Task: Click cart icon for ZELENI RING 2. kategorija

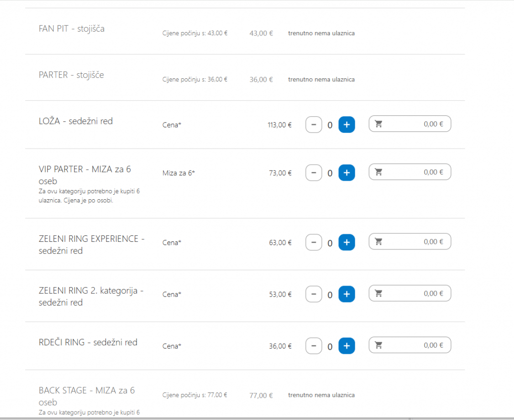Action: (379, 294)
